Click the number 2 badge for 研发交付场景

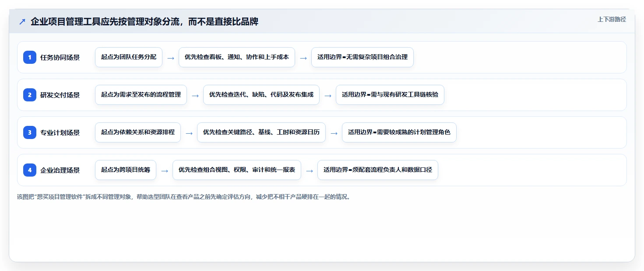[30, 95]
